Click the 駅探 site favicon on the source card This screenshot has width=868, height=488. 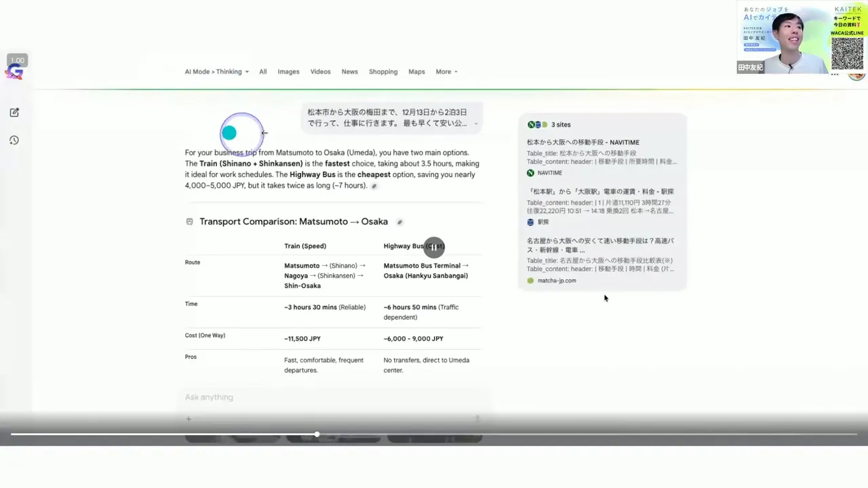[x=530, y=222]
